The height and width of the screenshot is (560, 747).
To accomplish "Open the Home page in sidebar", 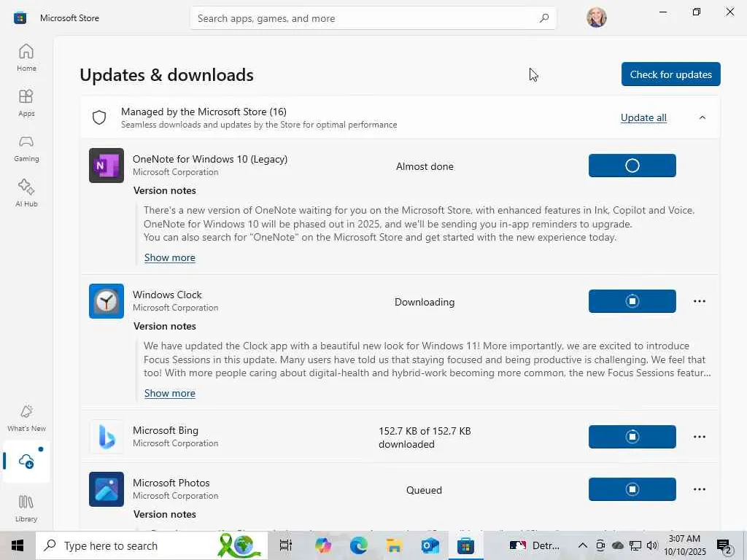I will click(26, 58).
